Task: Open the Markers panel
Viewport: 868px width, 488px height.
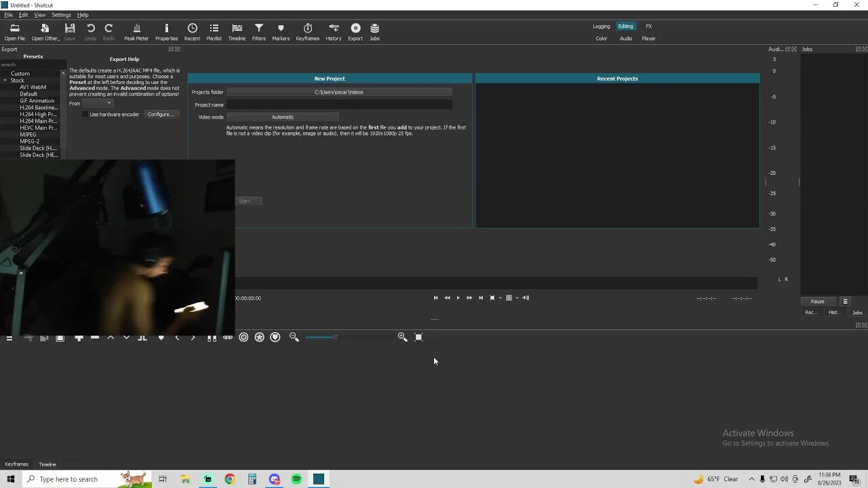Action: 281,32
